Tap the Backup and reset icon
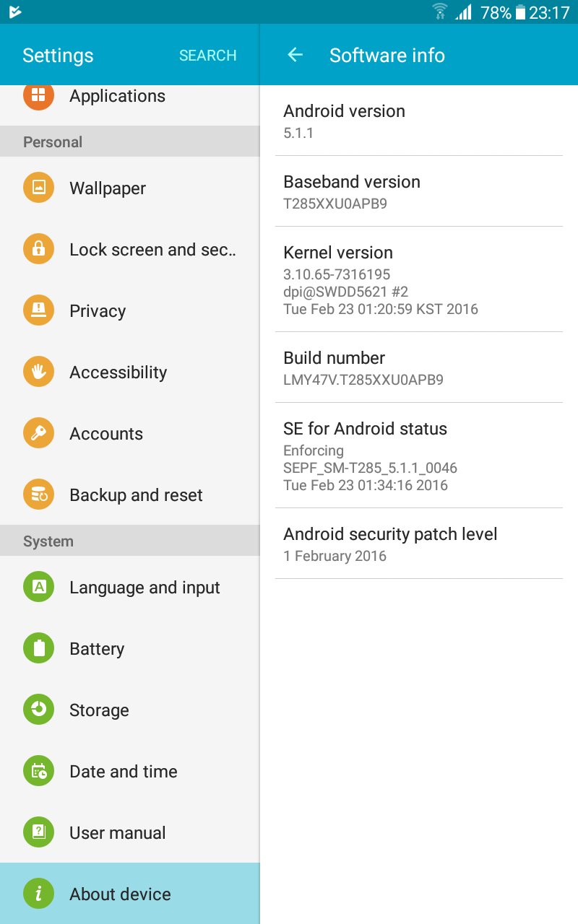Viewport: 578px width, 924px height. (38, 494)
